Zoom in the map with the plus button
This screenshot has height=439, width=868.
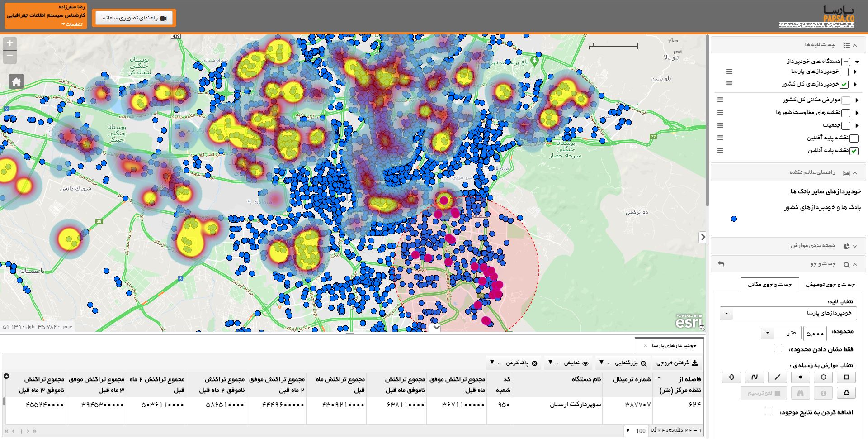pos(10,44)
